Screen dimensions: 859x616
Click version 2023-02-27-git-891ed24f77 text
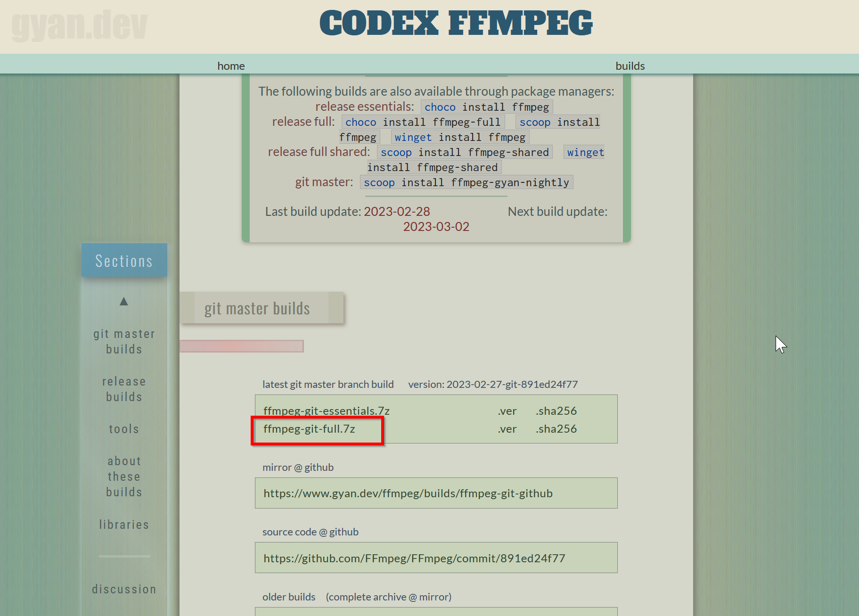click(x=493, y=385)
